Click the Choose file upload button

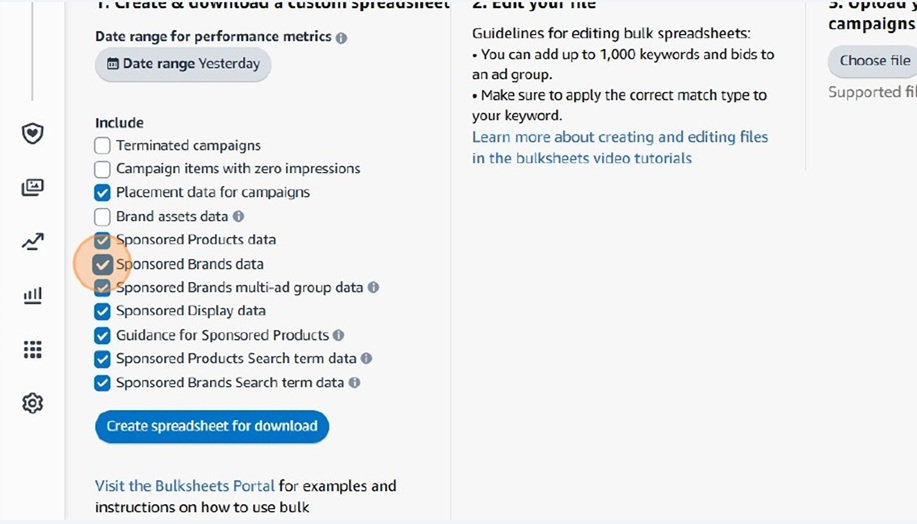(874, 61)
